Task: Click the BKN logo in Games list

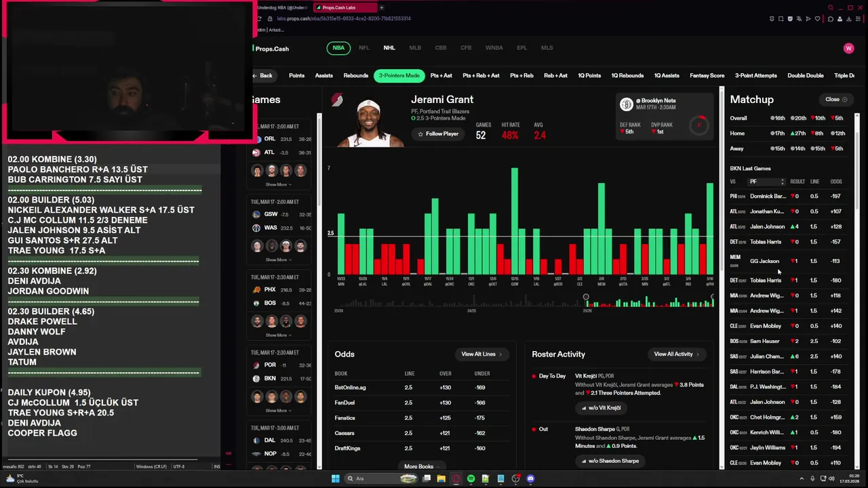Action: [256, 378]
